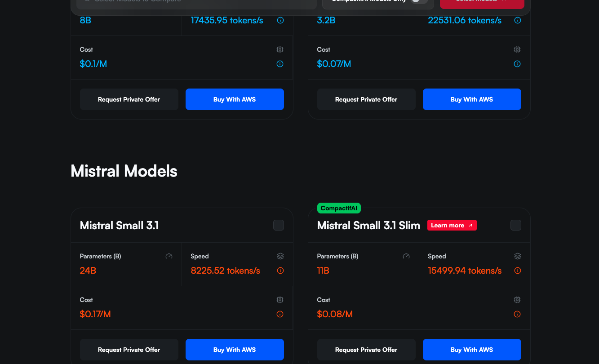Click the chip icon beside Cost on Mistral Small 3.1 Slim
This screenshot has height=364, width=599.
click(517, 300)
